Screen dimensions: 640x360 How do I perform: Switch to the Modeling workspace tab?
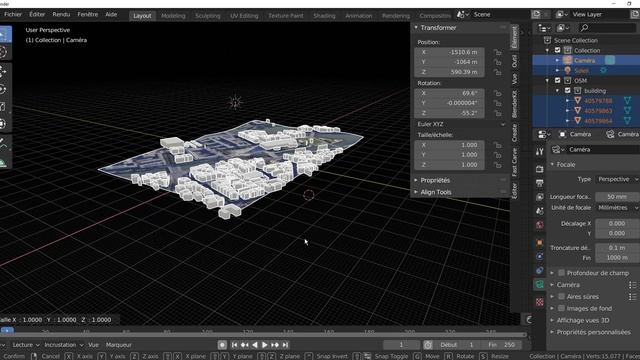coord(173,16)
